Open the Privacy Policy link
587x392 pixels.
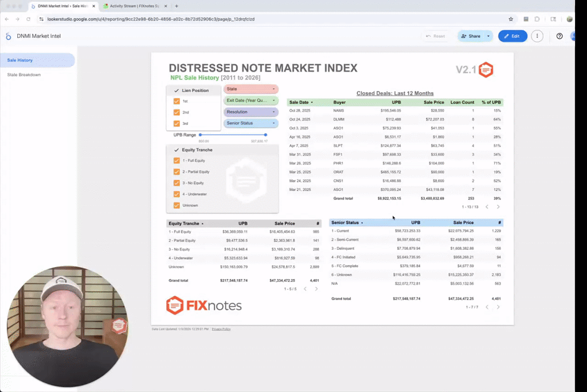point(221,329)
